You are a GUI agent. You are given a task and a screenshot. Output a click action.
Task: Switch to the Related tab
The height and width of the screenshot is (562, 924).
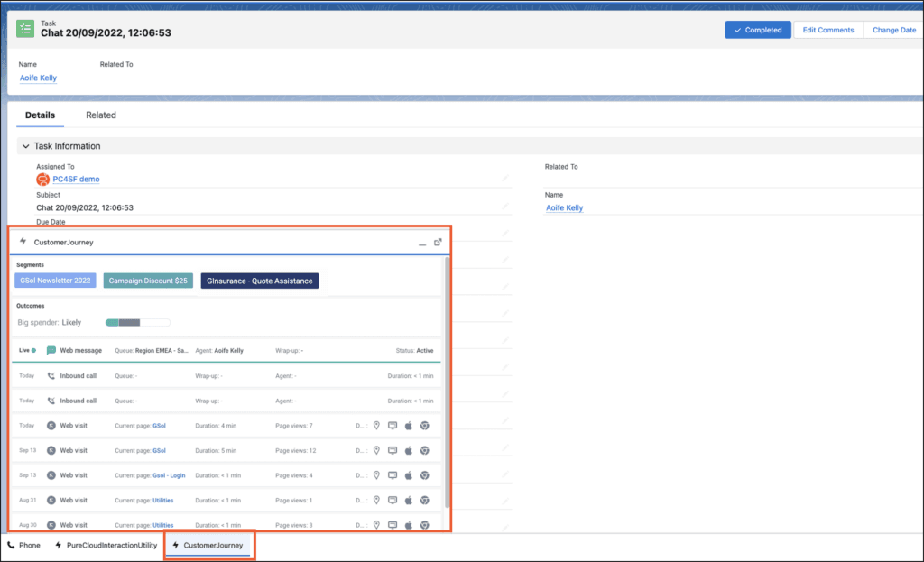click(100, 115)
